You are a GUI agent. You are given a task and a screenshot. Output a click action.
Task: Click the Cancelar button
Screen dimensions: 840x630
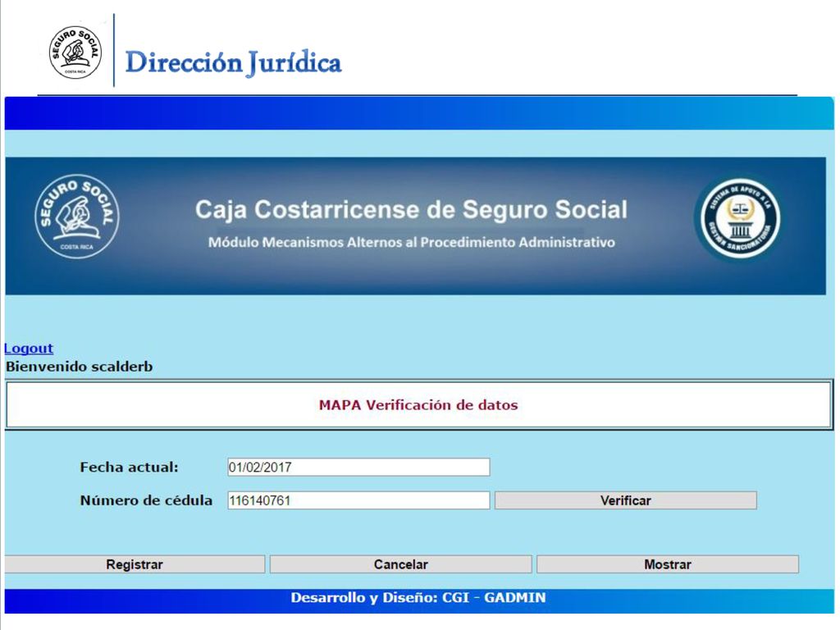click(400, 564)
